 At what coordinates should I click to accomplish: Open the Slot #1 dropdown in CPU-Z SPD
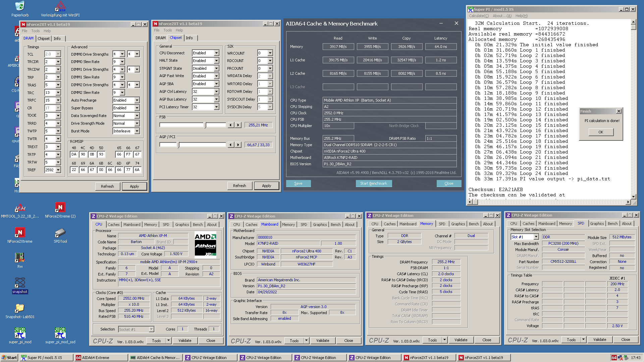coord(536,237)
